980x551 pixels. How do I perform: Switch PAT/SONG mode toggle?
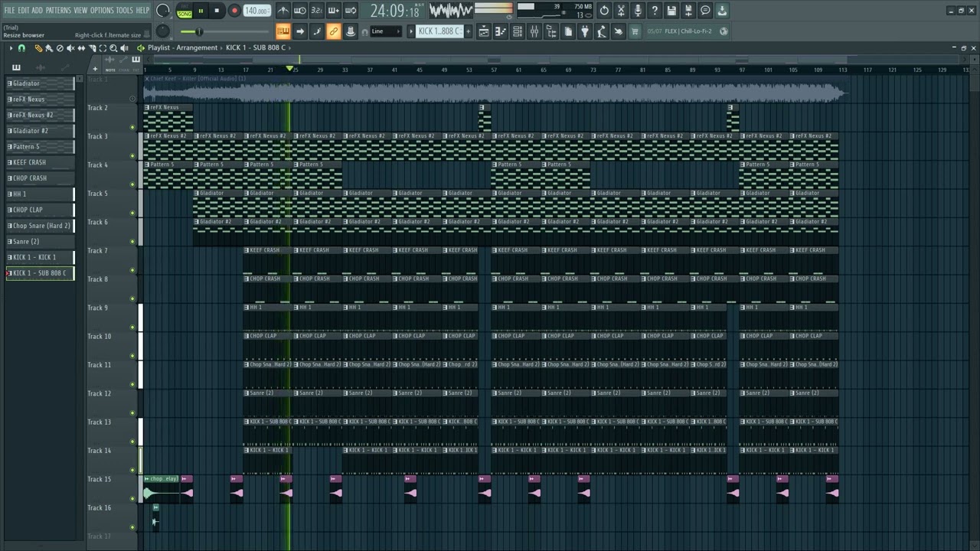[x=185, y=11]
